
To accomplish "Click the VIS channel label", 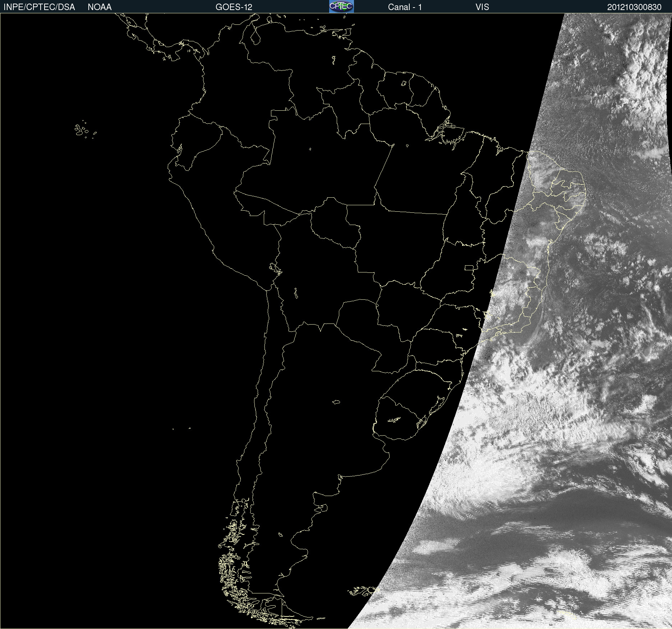I will (x=482, y=7).
